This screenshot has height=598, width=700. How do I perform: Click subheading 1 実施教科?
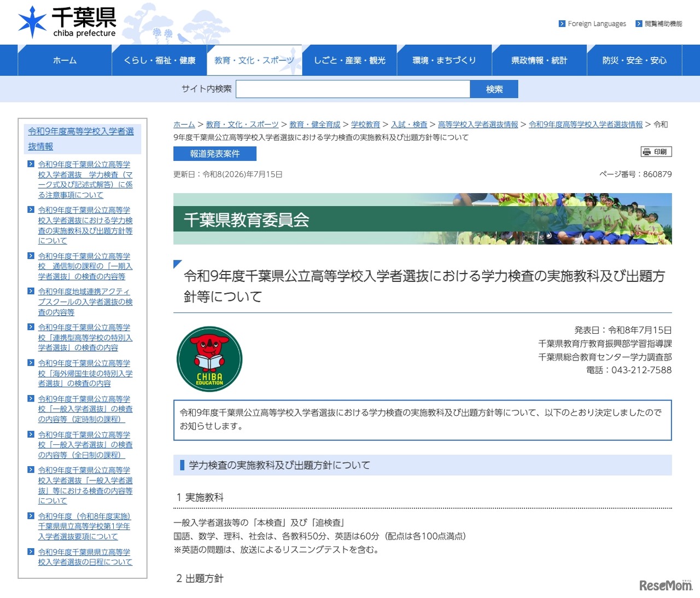pyautogui.click(x=200, y=497)
